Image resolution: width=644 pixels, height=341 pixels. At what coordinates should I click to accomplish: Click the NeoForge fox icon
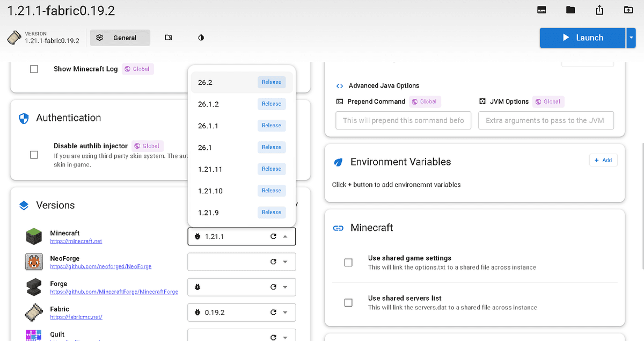click(x=33, y=262)
